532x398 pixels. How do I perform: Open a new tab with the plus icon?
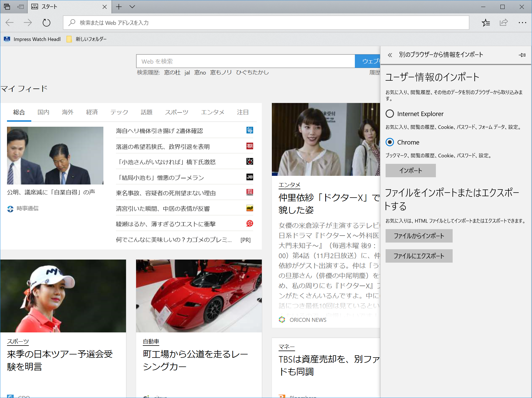119,7
